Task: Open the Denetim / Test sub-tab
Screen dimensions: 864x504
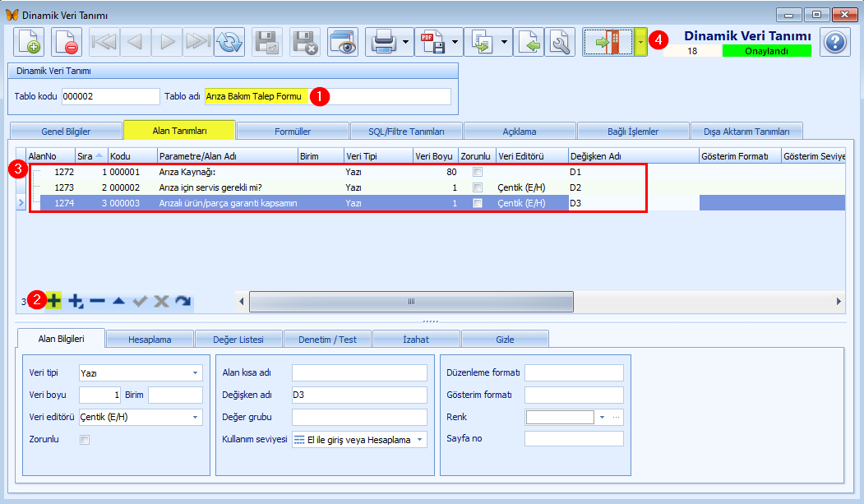Action: (x=327, y=340)
